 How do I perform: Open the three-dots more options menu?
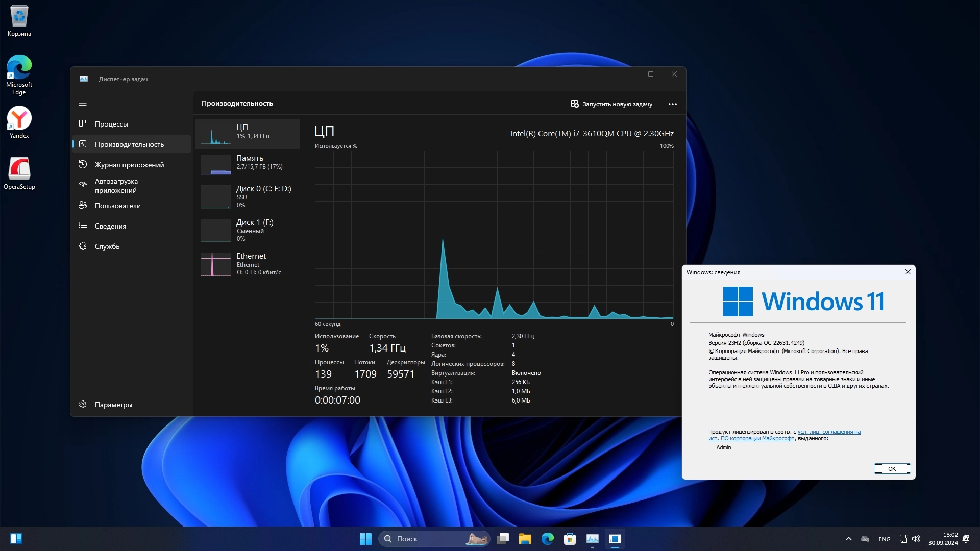pos(672,104)
